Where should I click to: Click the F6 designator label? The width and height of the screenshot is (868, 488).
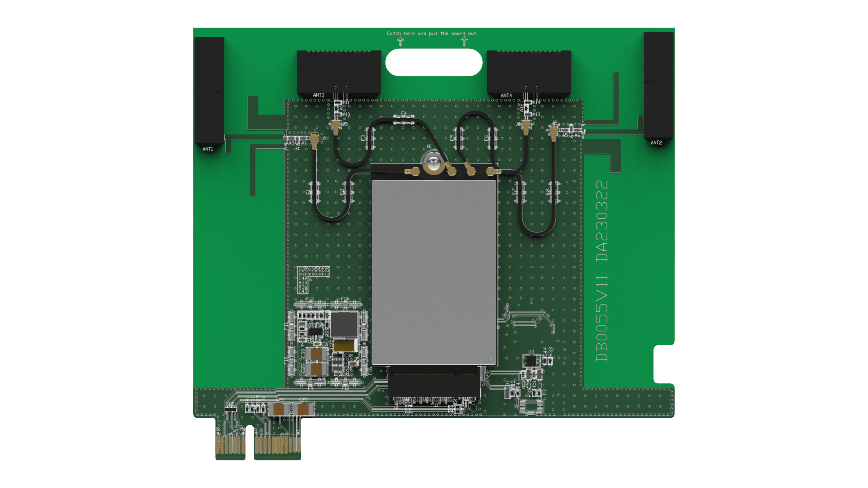click(x=486, y=138)
